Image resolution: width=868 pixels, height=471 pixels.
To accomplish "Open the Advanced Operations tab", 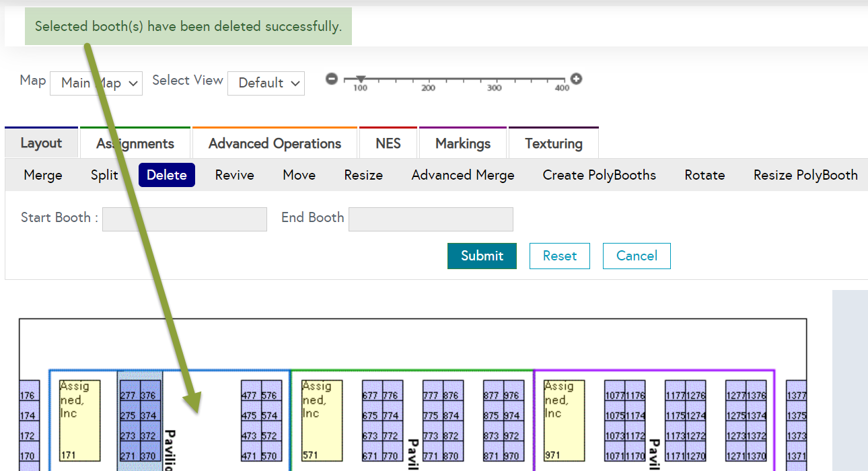I will coord(275,143).
